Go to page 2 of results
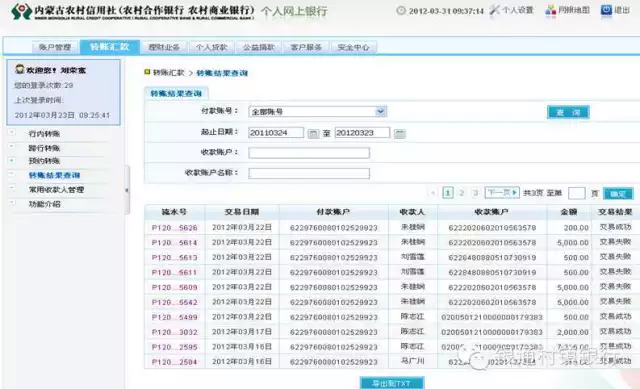Viewport: 640px width, 389px height. (462, 193)
